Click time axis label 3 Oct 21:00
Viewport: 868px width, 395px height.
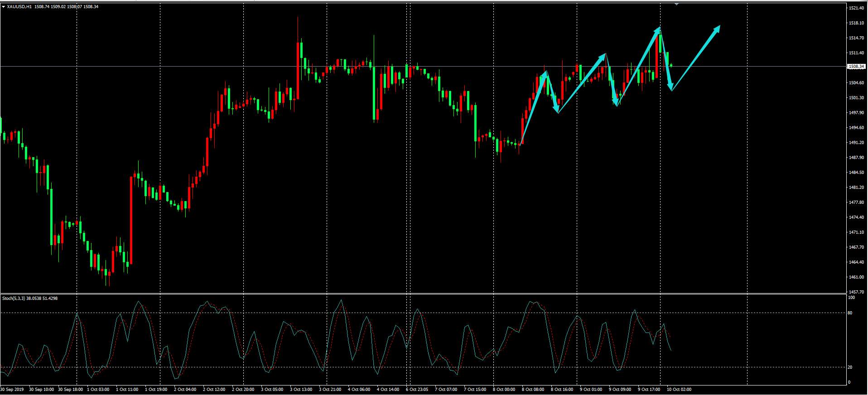coord(330,390)
